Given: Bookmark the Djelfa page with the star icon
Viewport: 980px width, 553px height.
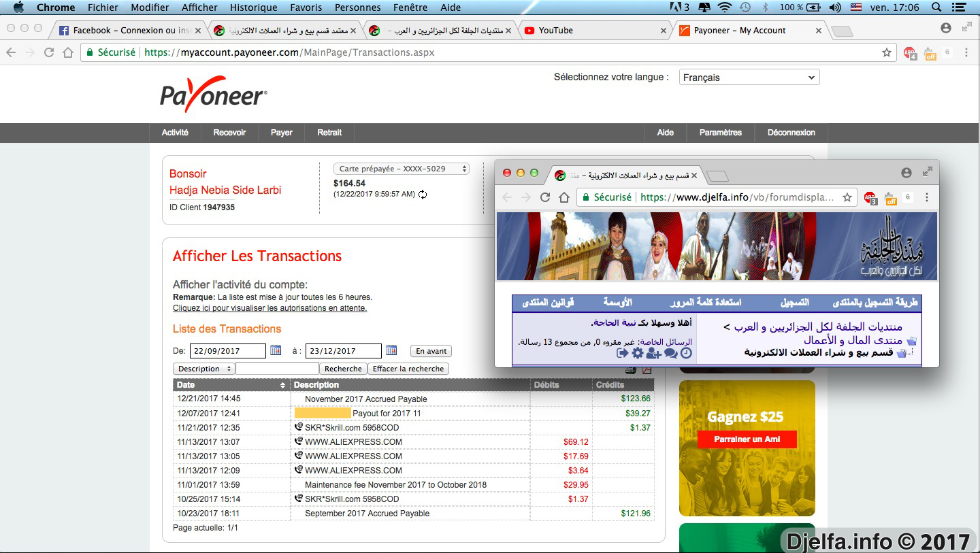Looking at the screenshot, I should [847, 197].
